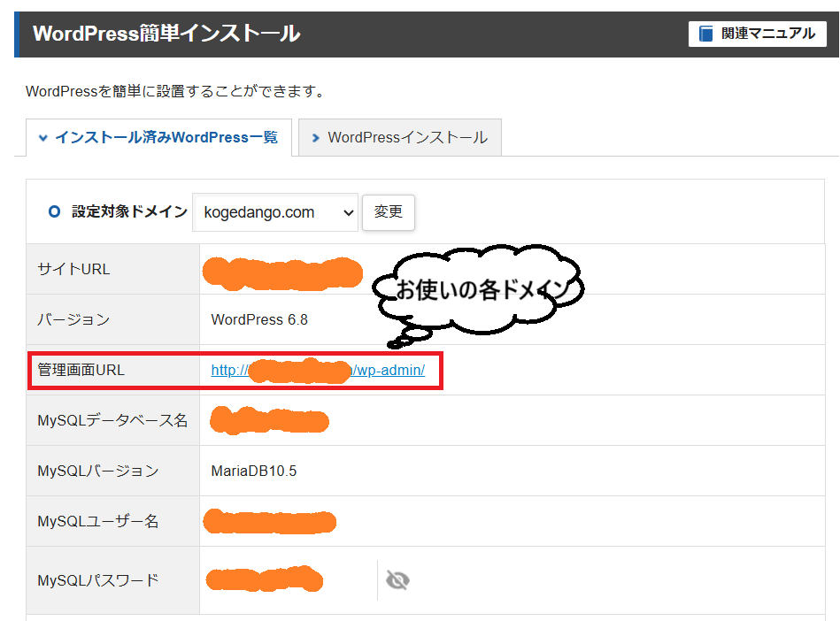Click the 変更 button
Screen dimensions: 840x621
click(389, 212)
